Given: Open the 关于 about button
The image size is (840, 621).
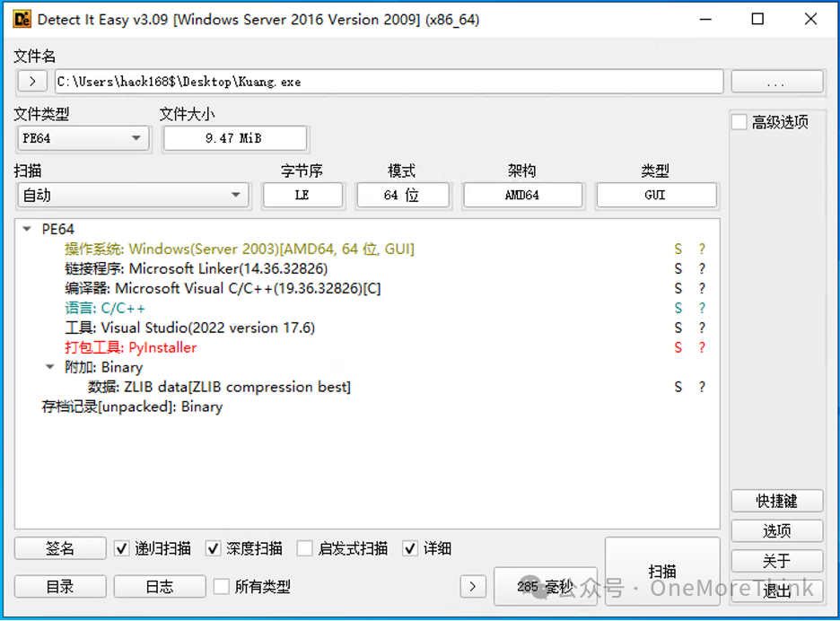Looking at the screenshot, I should (x=777, y=561).
